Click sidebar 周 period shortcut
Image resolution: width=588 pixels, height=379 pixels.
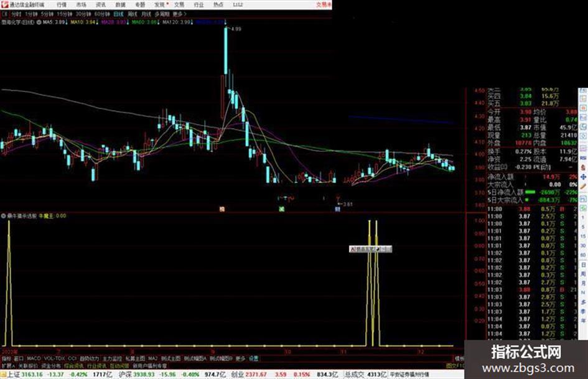click(x=583, y=274)
